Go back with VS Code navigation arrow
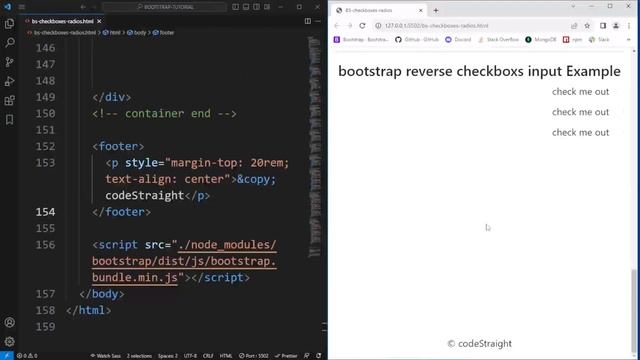Screen dimensions: 640x360 tap(83, 7)
